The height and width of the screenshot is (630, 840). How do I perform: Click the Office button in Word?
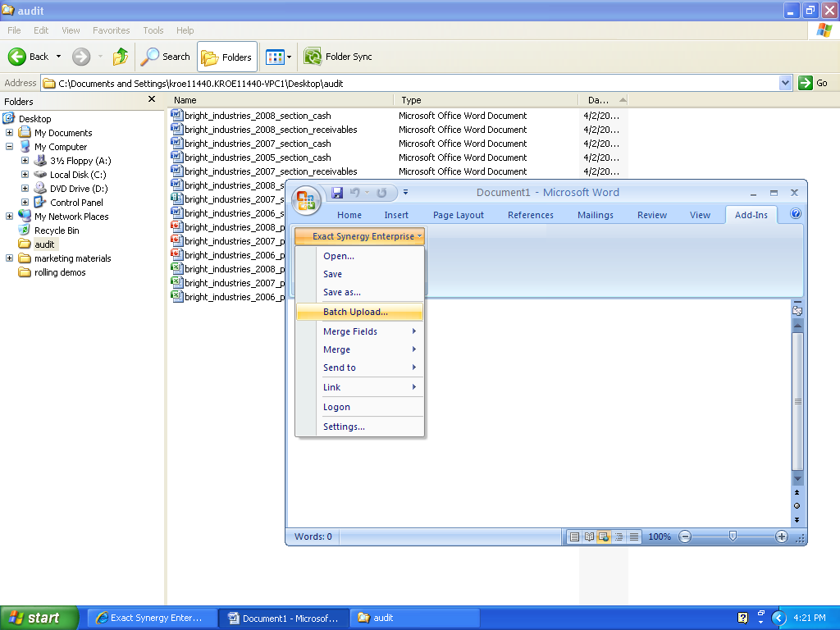[306, 200]
